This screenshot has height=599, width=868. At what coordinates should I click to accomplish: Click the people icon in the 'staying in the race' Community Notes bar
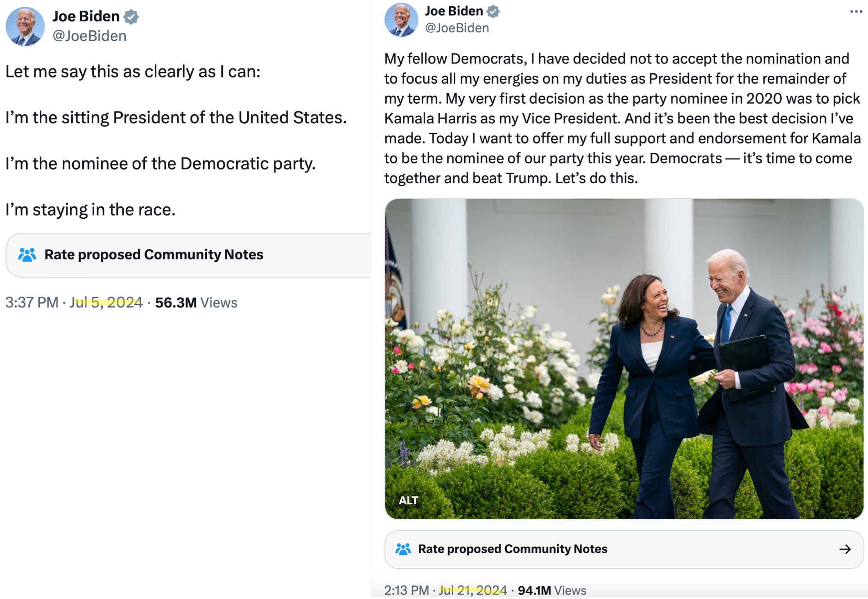pos(27,255)
